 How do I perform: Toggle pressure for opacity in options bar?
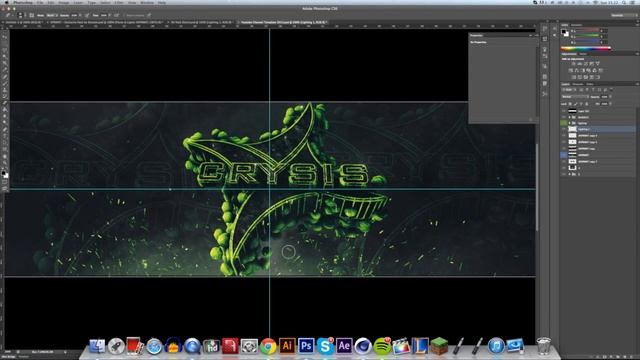(87, 15)
